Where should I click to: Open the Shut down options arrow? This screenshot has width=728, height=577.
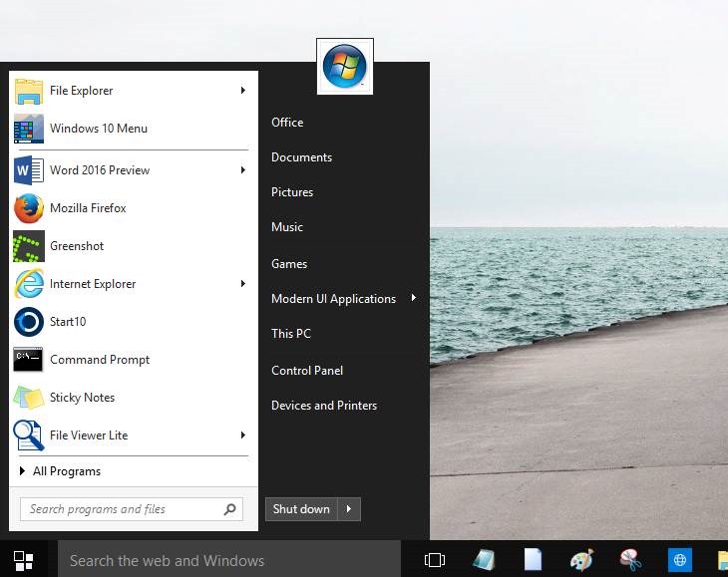[349, 509]
